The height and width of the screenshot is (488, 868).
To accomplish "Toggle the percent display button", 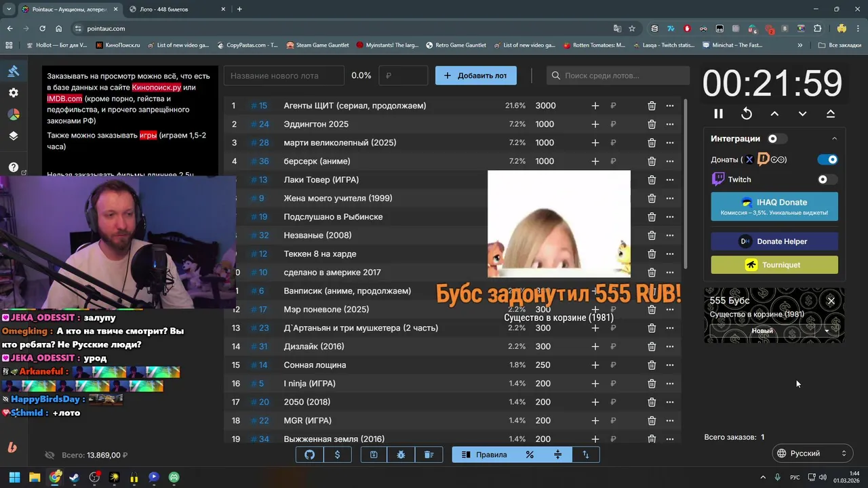I will point(530,455).
